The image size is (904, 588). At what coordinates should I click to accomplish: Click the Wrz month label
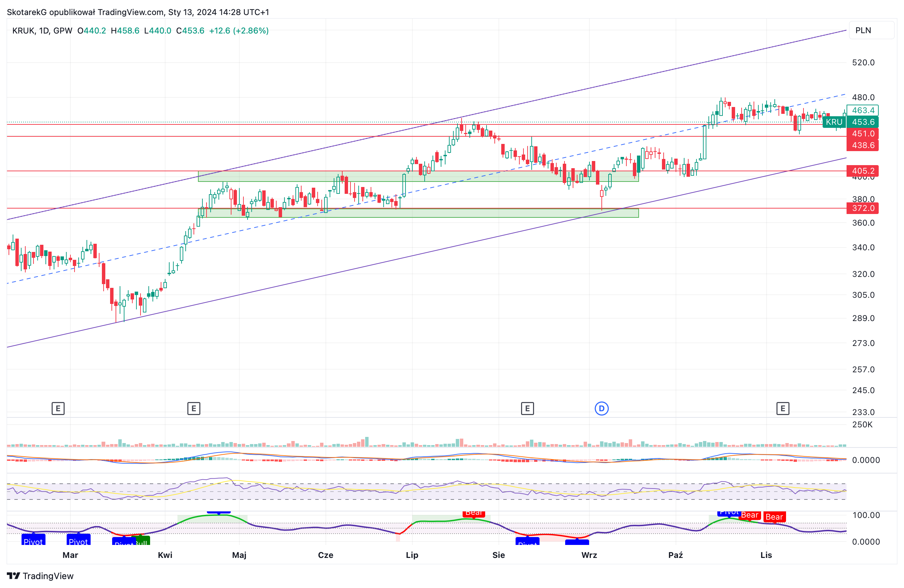tap(589, 555)
